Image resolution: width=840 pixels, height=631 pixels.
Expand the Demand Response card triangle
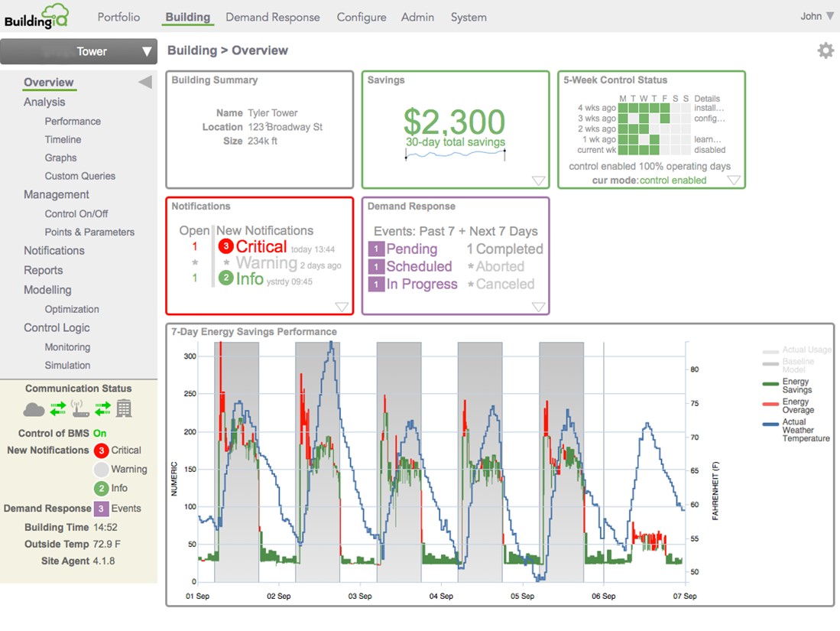(538, 307)
